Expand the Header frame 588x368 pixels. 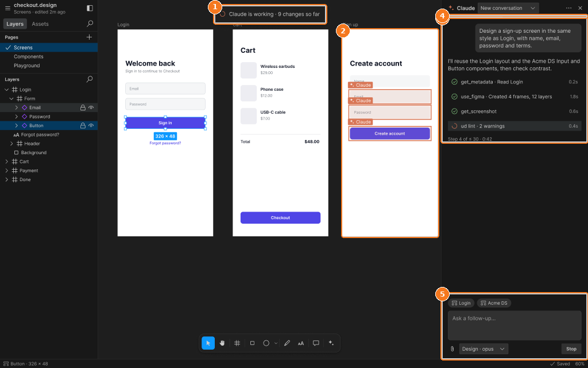(x=11, y=144)
